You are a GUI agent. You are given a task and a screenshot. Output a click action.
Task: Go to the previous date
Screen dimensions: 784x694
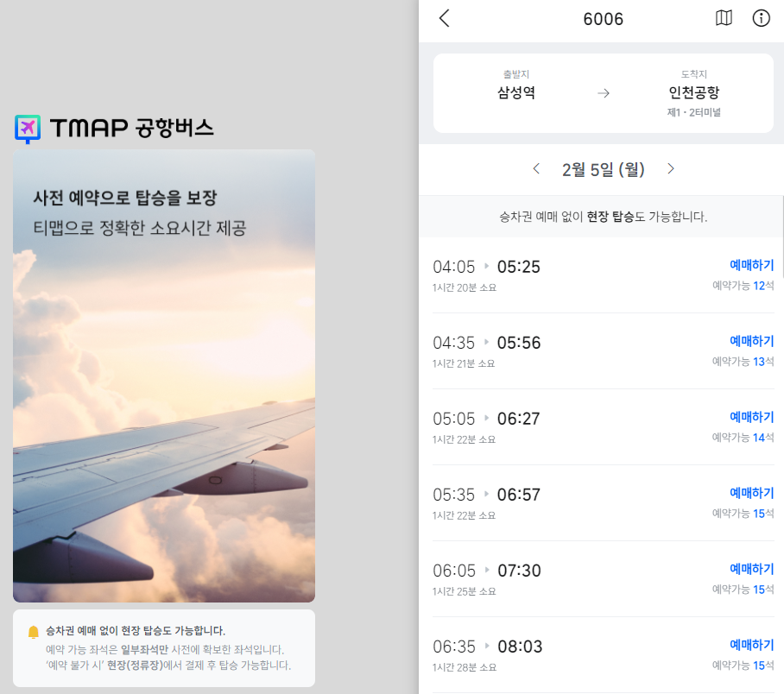536,169
